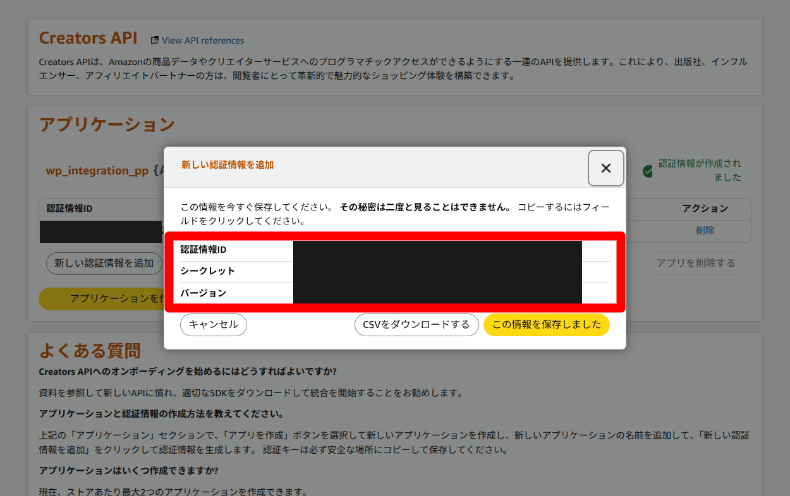Screen dimensions: 790x496
Task: Confirm with この情報を保存しました button
Action: click(x=547, y=325)
